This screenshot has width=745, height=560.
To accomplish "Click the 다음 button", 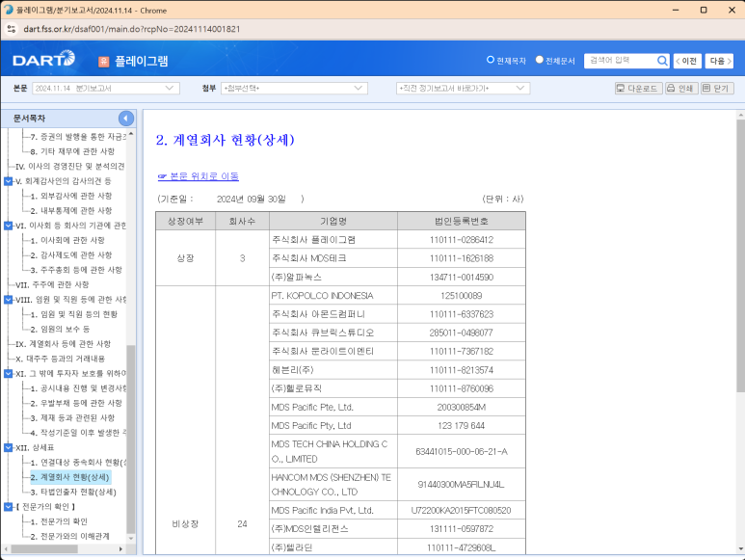I will tap(719, 61).
